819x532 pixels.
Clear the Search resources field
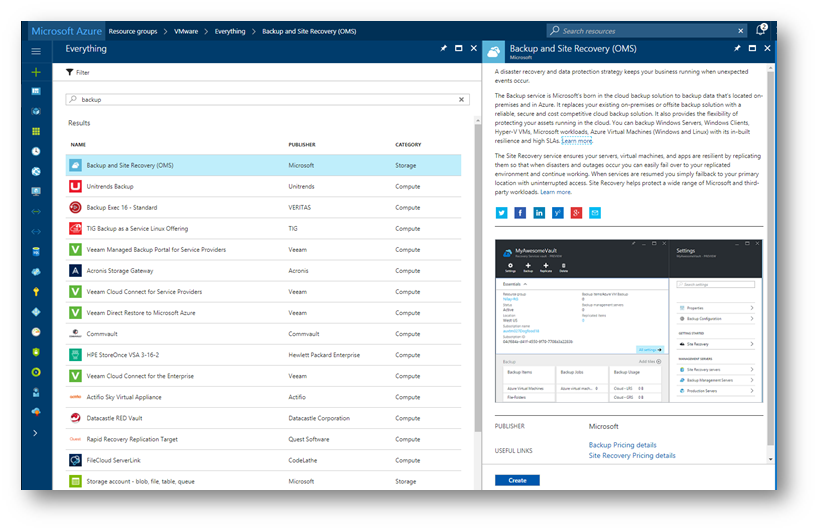(x=741, y=31)
